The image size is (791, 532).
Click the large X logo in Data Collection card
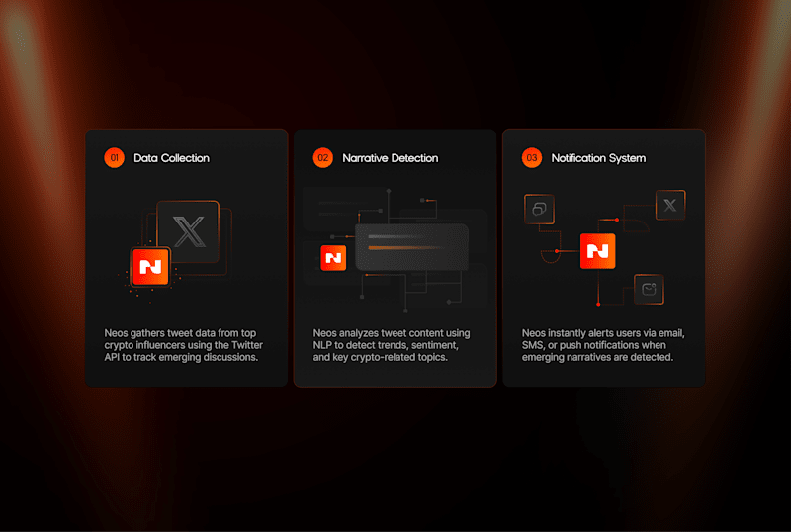188,231
